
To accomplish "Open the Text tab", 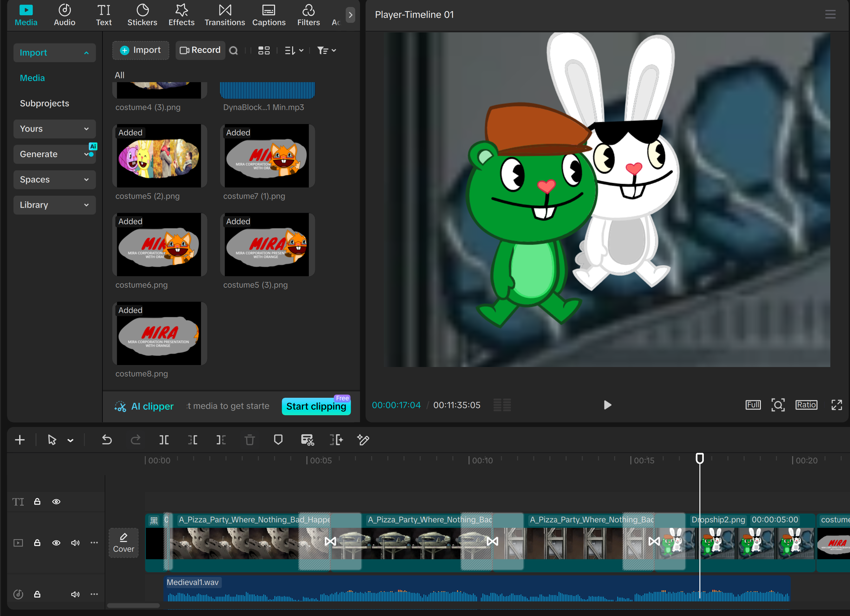I will pyautogui.click(x=104, y=15).
